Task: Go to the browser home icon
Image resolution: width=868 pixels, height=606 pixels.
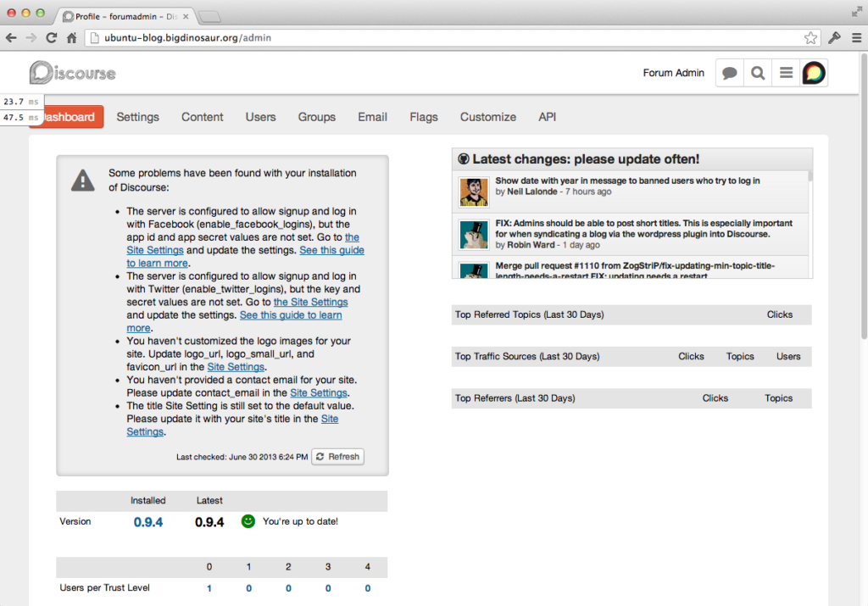Action: point(72,38)
